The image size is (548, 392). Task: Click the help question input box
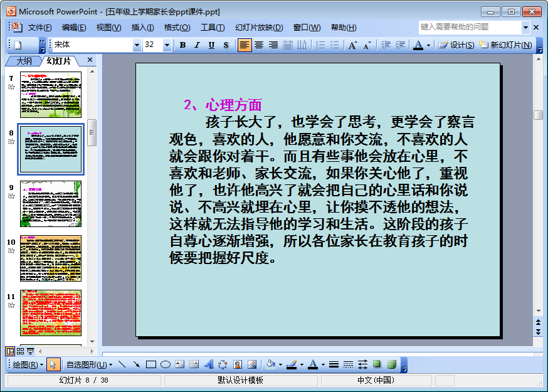pyautogui.click(x=470, y=27)
